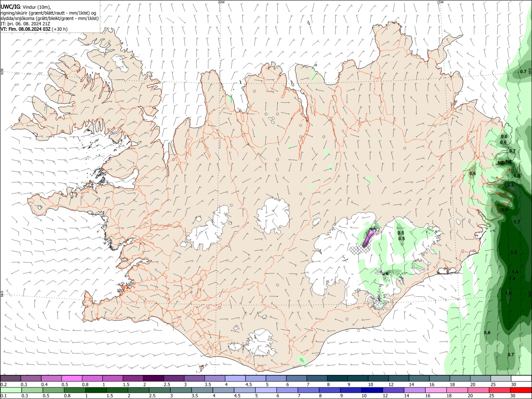Click the bright pink 0.5–0.8 swatch in upper legend
Image resolution: width=532 pixels, height=399 pixels.
coord(71,379)
